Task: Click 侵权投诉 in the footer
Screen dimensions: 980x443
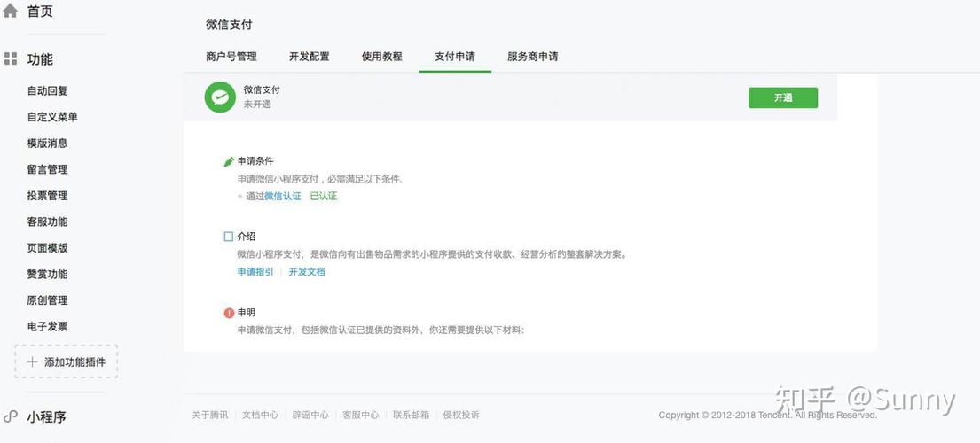Action: 461,415
